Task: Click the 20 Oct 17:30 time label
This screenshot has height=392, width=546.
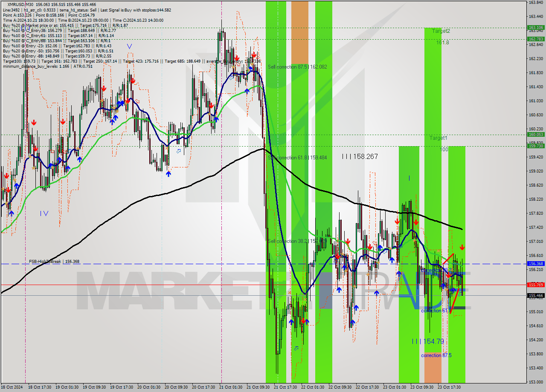Action: coord(203,387)
